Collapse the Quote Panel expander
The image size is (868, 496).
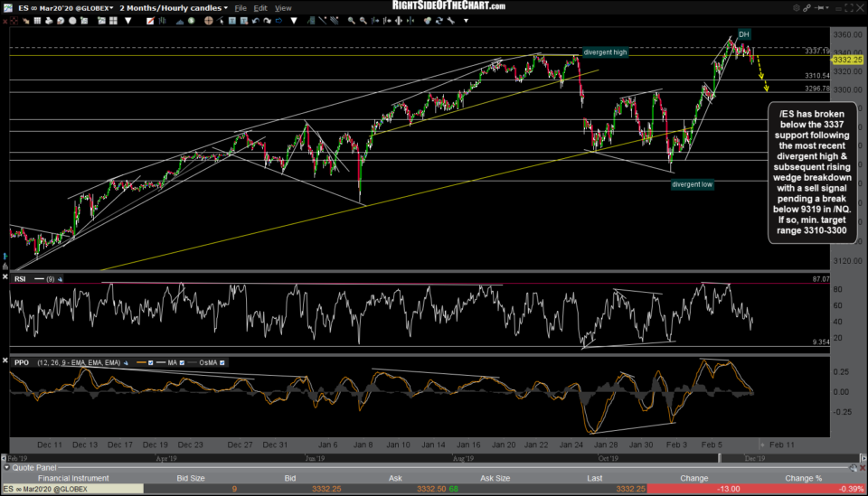tap(6, 468)
